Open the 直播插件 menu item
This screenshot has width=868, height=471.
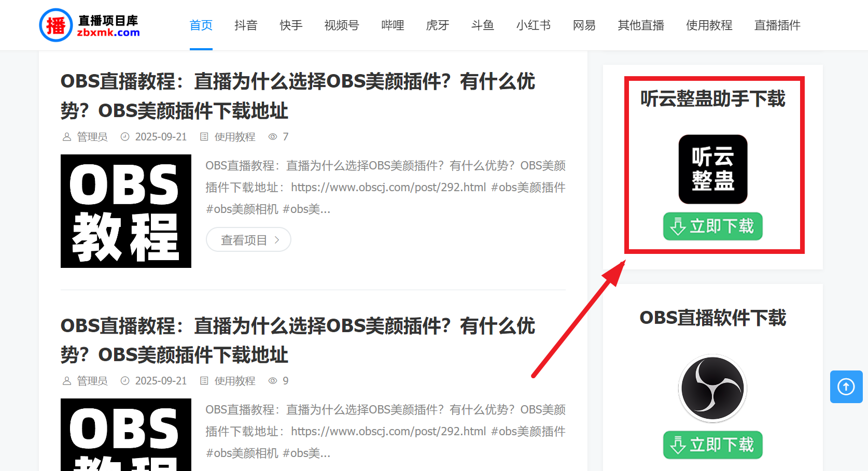[x=777, y=24]
